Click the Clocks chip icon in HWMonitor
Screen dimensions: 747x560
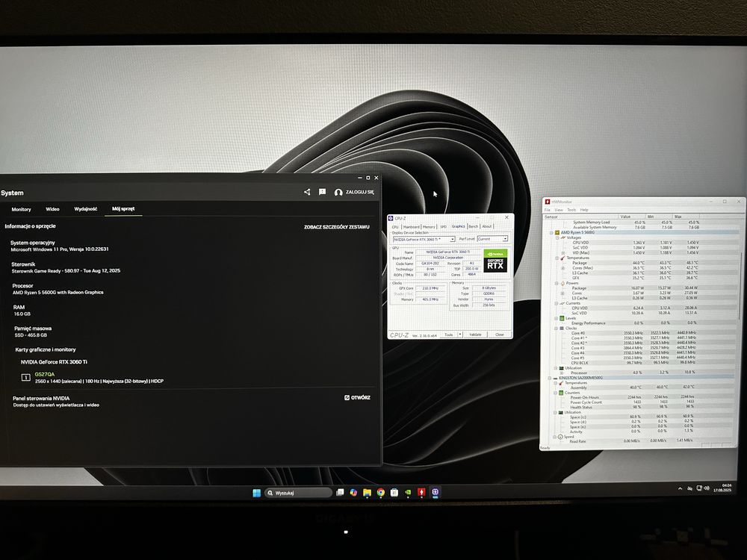(x=562, y=328)
